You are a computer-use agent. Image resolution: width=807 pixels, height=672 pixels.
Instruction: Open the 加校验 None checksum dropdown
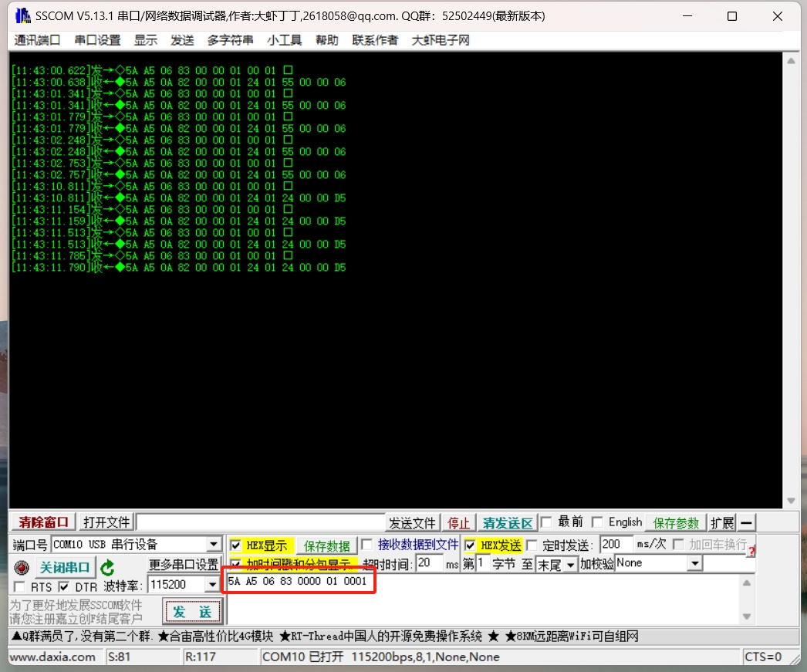point(695,563)
